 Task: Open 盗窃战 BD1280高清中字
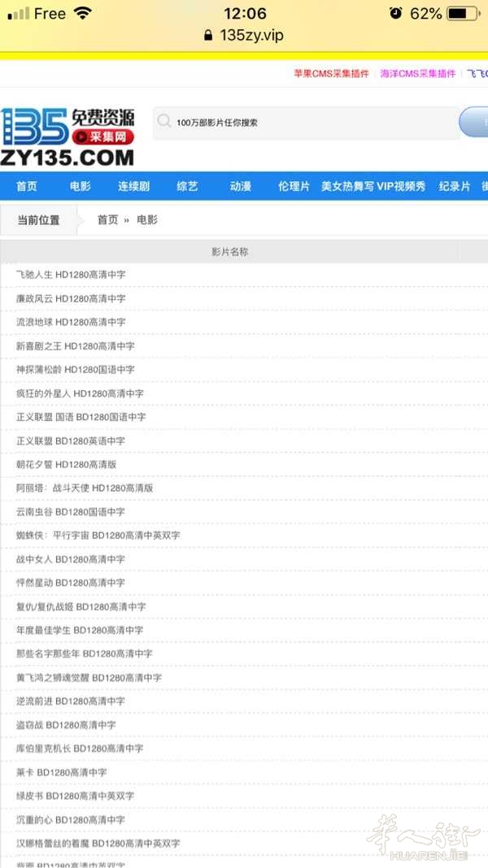[66, 725]
